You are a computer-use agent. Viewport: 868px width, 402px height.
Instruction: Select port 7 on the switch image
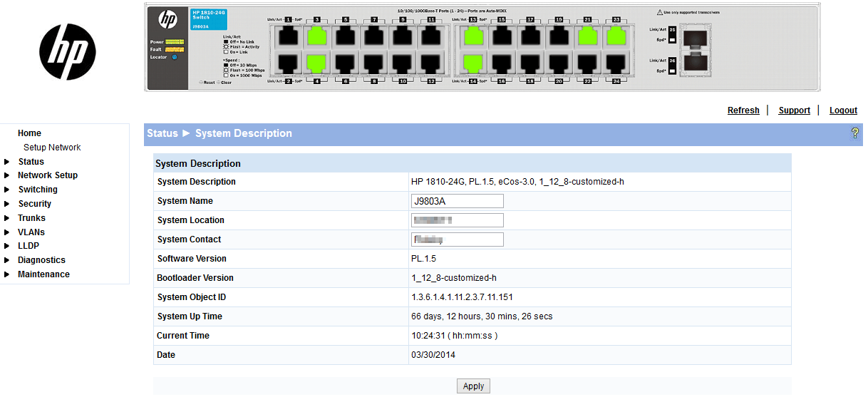click(x=374, y=36)
